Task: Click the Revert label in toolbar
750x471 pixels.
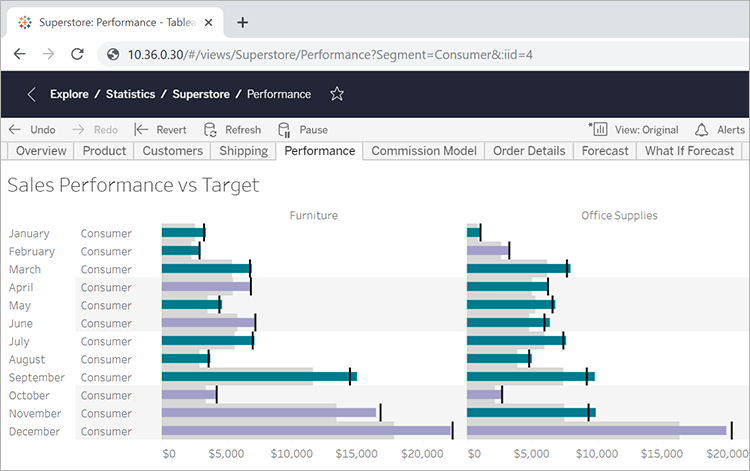Action: coord(171,130)
